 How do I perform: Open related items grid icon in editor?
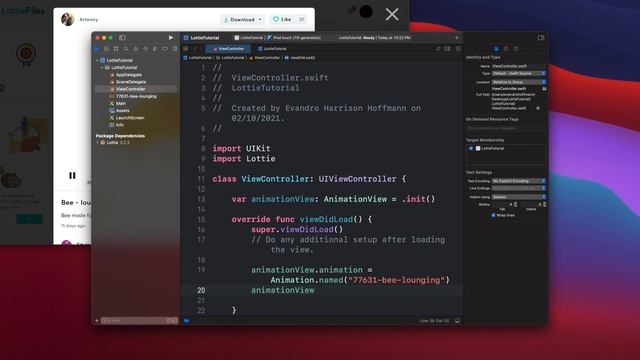click(186, 49)
